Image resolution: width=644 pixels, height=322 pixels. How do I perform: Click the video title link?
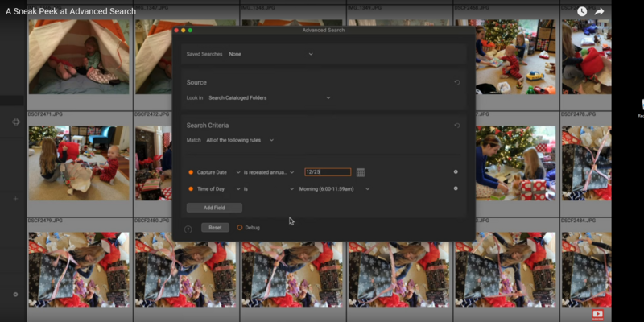tap(71, 11)
